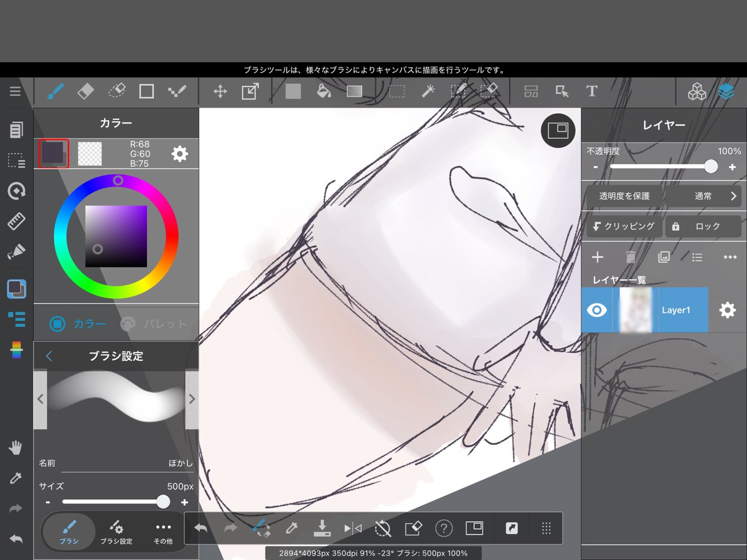
Task: Select the Text tool
Action: tap(592, 91)
